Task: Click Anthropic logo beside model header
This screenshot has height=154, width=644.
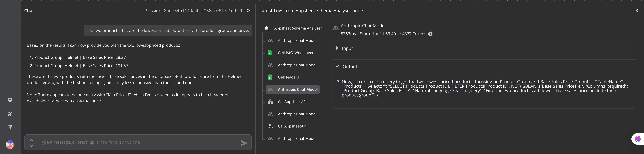Action: tap(336, 29)
